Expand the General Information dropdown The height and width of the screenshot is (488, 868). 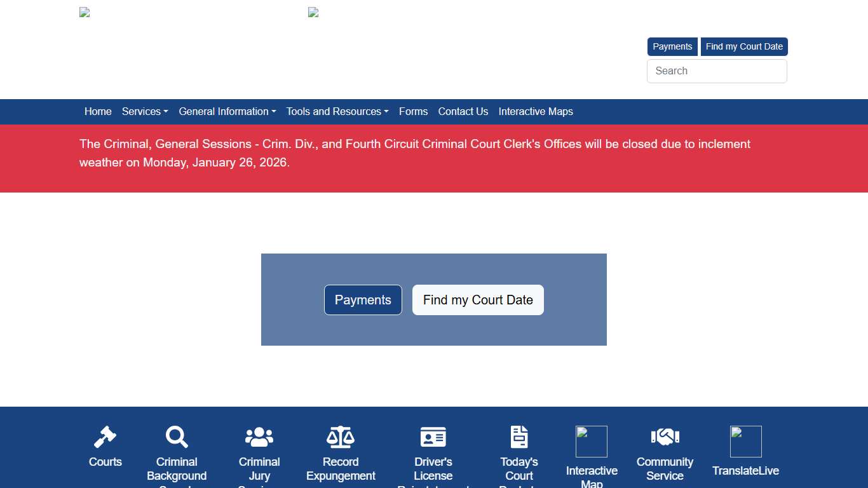pyautogui.click(x=227, y=112)
